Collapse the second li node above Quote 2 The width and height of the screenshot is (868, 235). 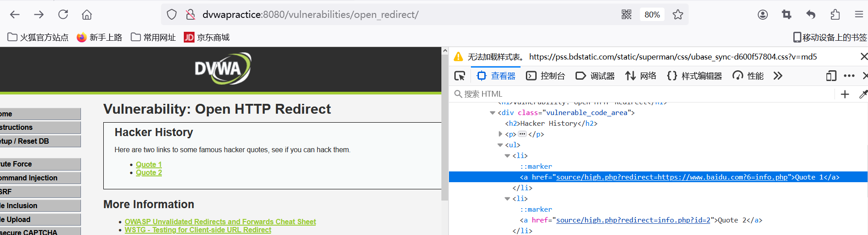(x=507, y=199)
